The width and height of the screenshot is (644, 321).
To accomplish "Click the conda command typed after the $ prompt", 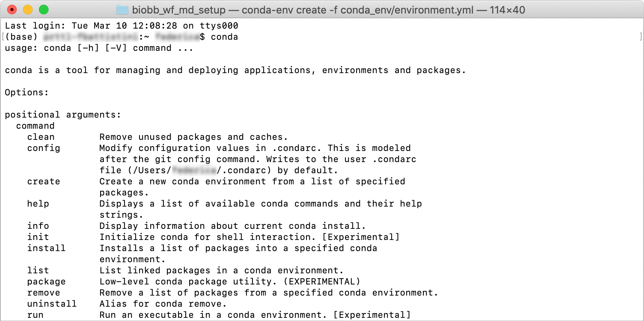I will click(x=224, y=37).
